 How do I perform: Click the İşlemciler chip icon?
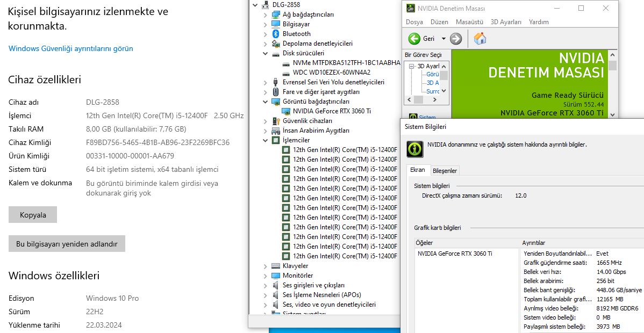(276, 140)
